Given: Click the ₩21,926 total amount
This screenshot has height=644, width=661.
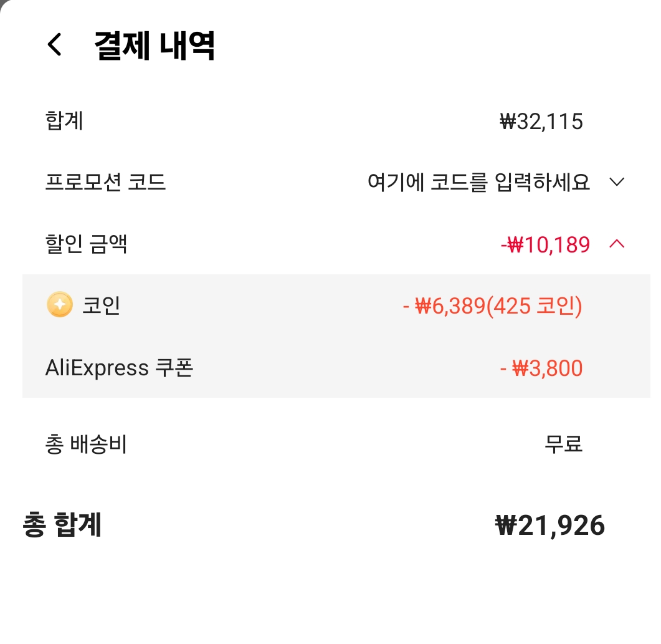Looking at the screenshot, I should (549, 526).
